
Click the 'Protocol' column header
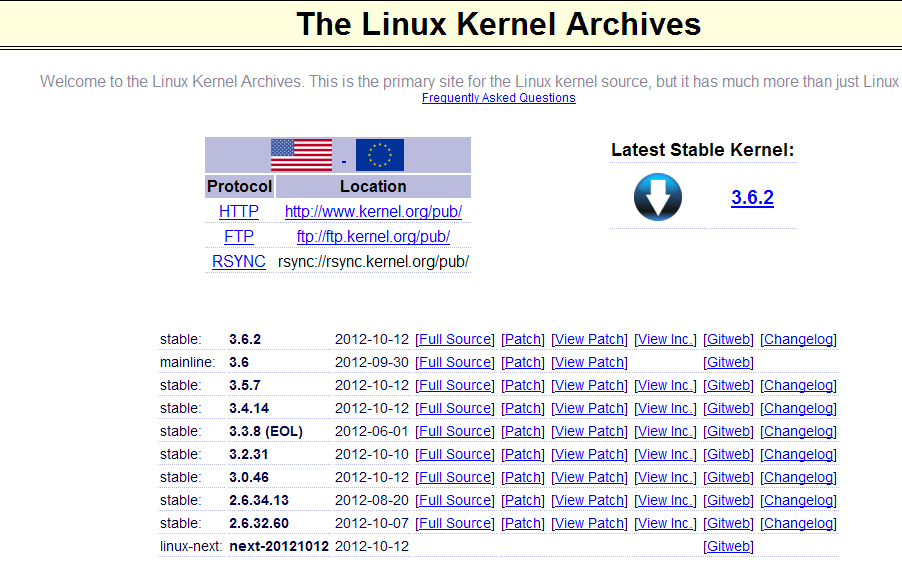(239, 186)
